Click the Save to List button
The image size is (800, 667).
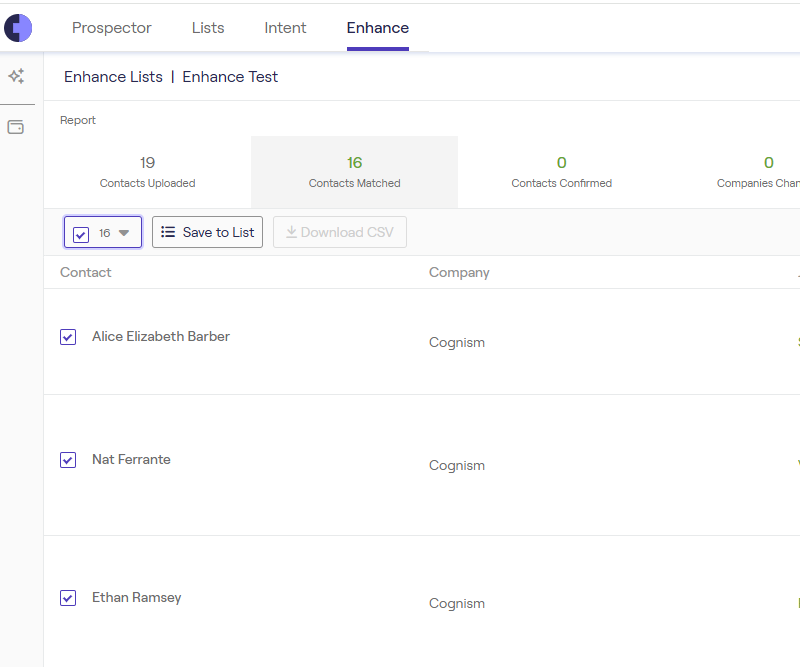coord(207,232)
